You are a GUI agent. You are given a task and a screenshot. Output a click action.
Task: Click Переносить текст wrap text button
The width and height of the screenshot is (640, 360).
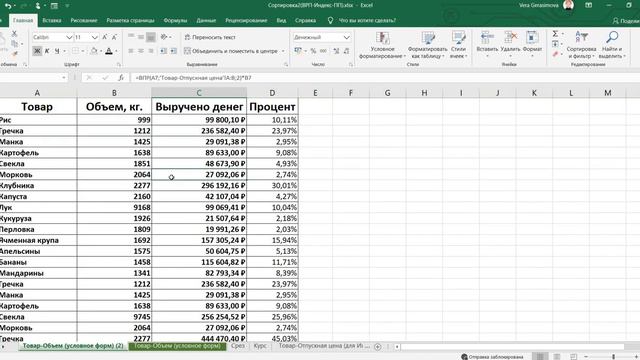(x=210, y=37)
